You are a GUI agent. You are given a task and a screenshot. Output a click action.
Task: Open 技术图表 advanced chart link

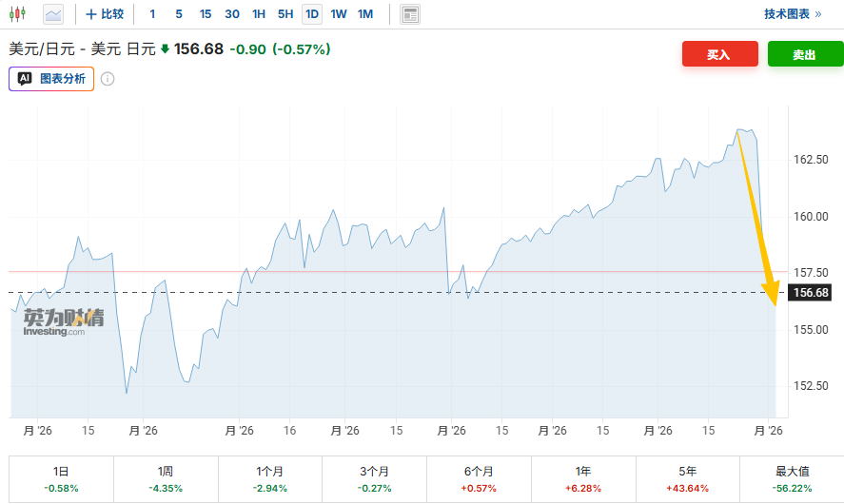tap(793, 14)
